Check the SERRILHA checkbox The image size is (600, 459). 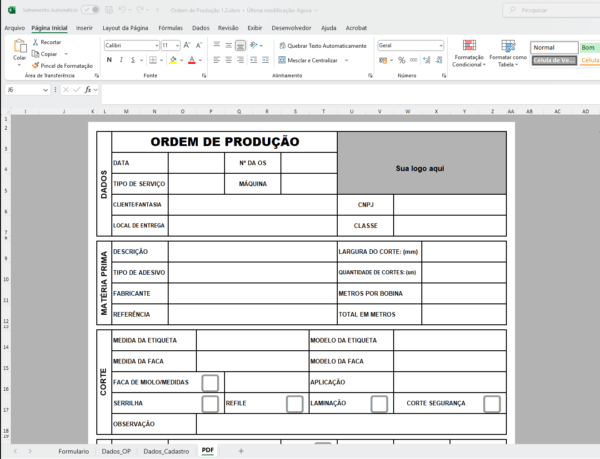[210, 404]
